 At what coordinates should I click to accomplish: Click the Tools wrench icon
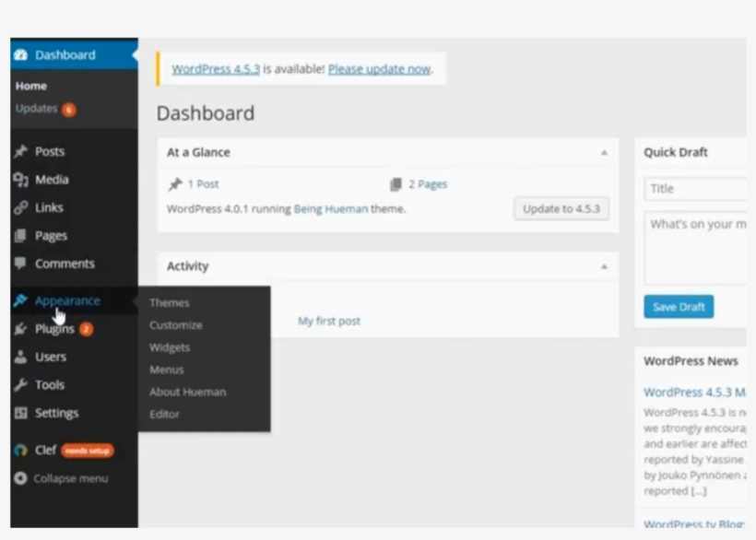[x=20, y=384]
